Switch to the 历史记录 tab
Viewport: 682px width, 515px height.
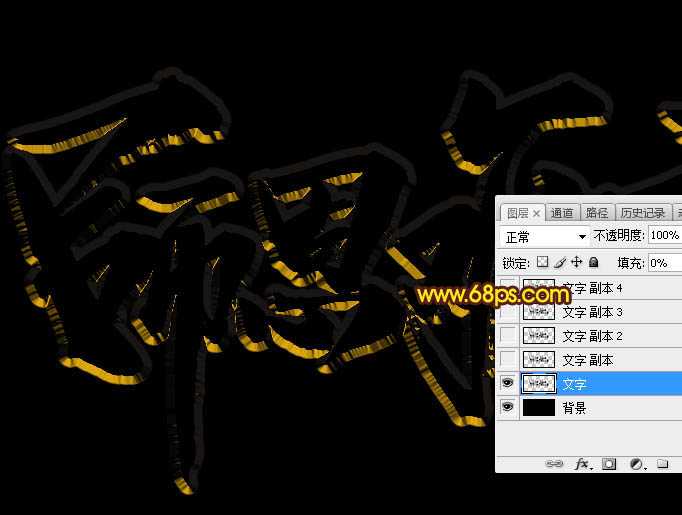[643, 213]
